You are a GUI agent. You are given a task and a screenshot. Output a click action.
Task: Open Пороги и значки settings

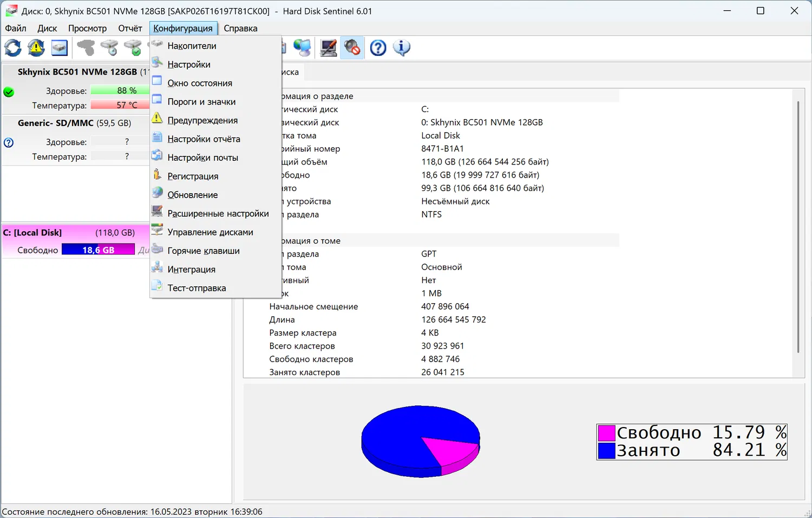216,102
